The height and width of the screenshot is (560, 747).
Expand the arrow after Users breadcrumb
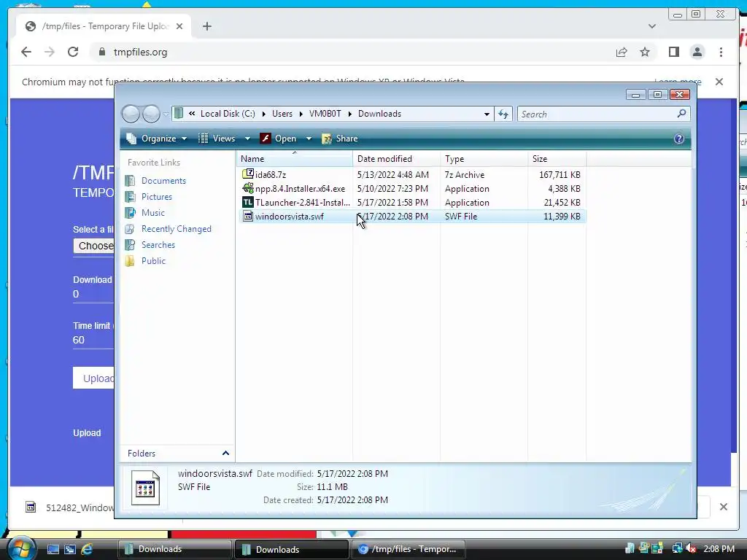point(301,114)
